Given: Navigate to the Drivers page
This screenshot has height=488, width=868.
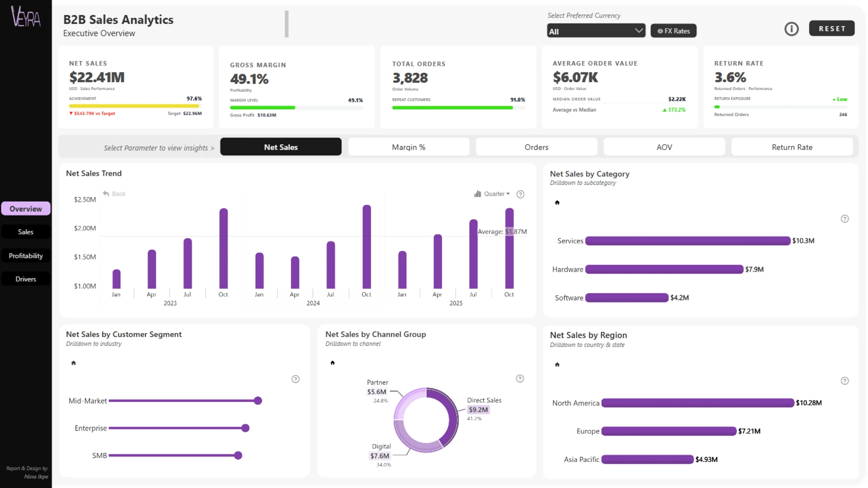Looking at the screenshot, I should coord(26,279).
